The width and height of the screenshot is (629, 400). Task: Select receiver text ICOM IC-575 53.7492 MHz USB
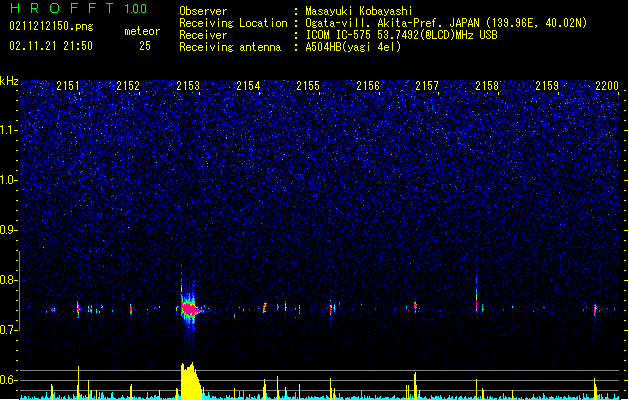[x=402, y=35]
